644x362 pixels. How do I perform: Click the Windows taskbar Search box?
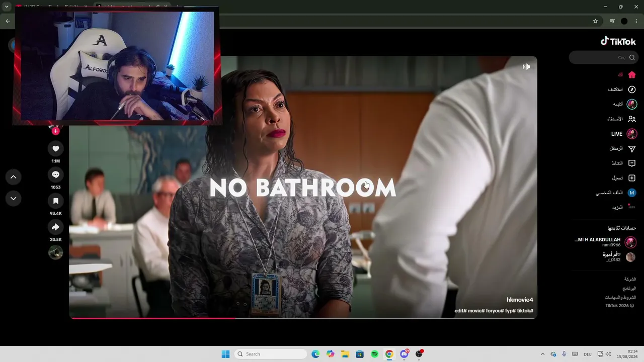[x=271, y=354]
